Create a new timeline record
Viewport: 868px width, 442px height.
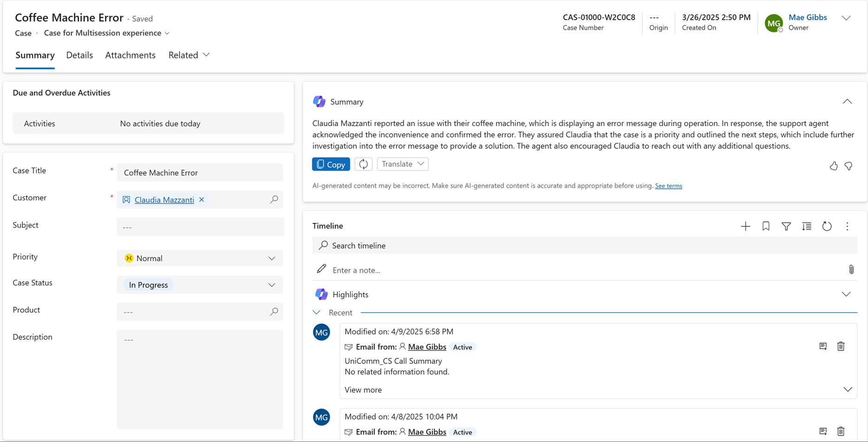745,226
